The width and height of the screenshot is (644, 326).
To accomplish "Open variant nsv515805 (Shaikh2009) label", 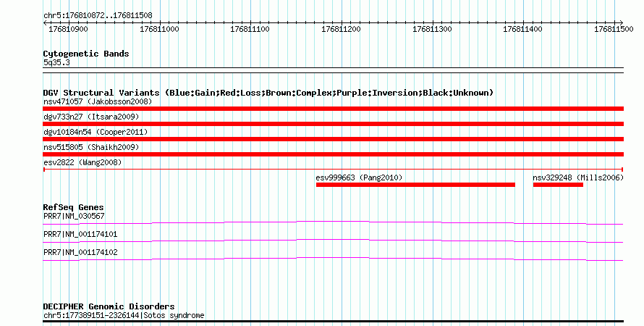I will pyautogui.click(x=91, y=147).
